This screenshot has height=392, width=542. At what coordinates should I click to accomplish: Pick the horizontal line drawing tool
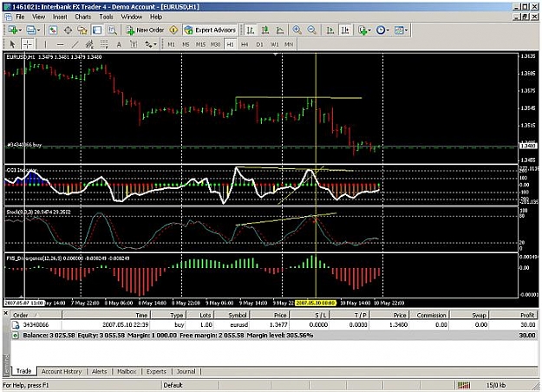(x=60, y=44)
